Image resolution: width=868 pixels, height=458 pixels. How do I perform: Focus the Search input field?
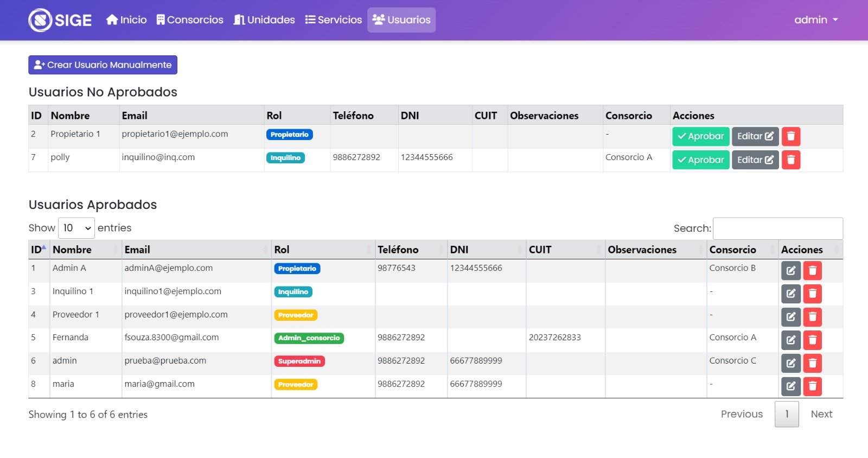(777, 228)
